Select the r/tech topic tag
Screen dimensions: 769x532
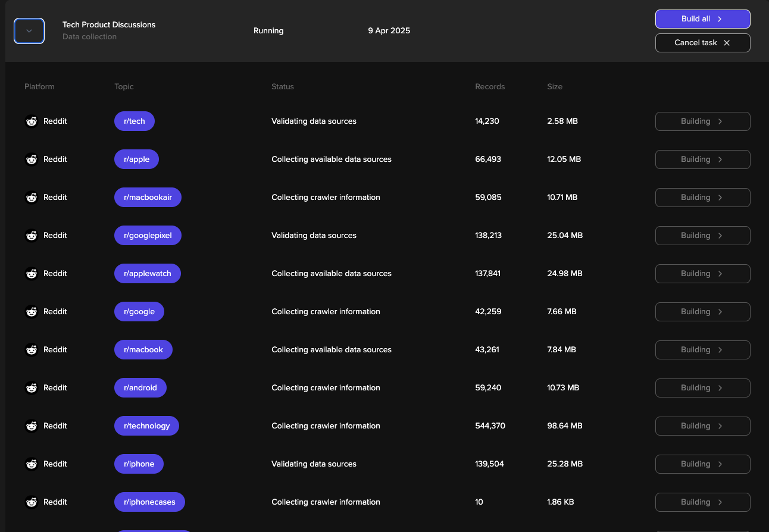135,121
